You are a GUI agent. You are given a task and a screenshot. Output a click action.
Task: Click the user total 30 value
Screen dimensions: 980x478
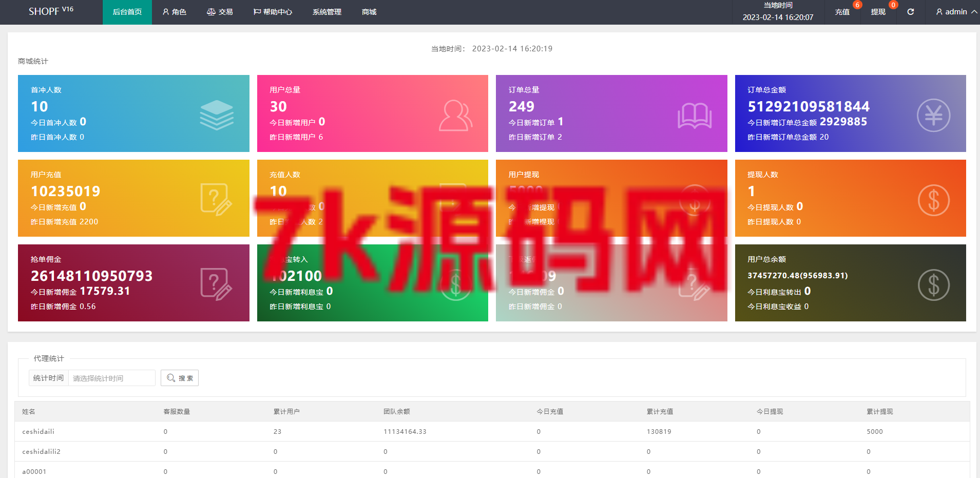click(278, 106)
